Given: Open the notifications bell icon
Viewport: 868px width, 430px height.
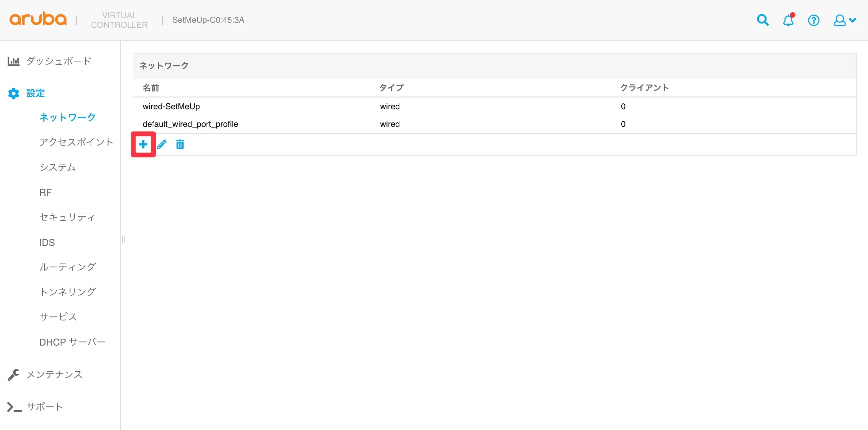Looking at the screenshot, I should 788,20.
